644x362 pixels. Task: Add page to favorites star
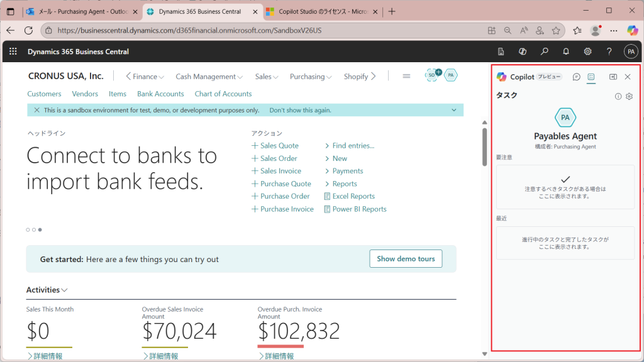point(556,30)
